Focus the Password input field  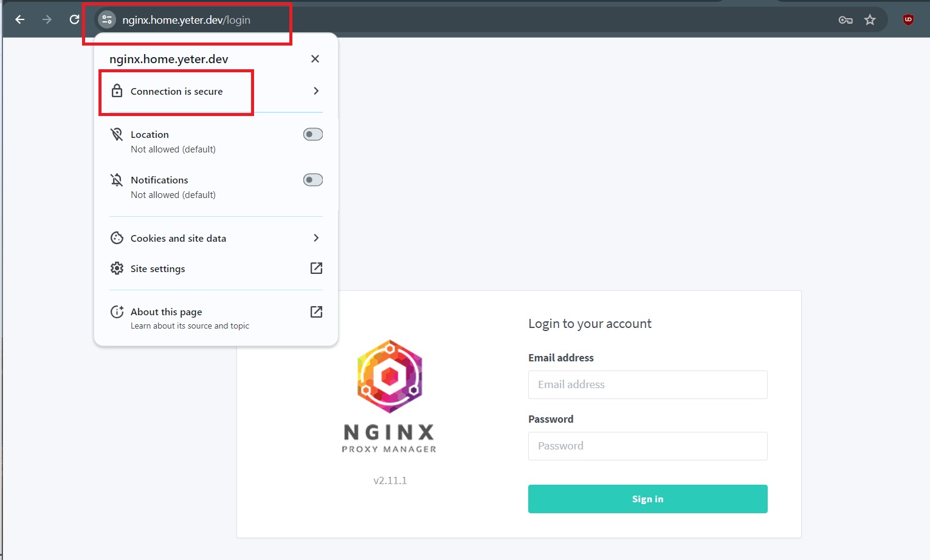pos(647,446)
